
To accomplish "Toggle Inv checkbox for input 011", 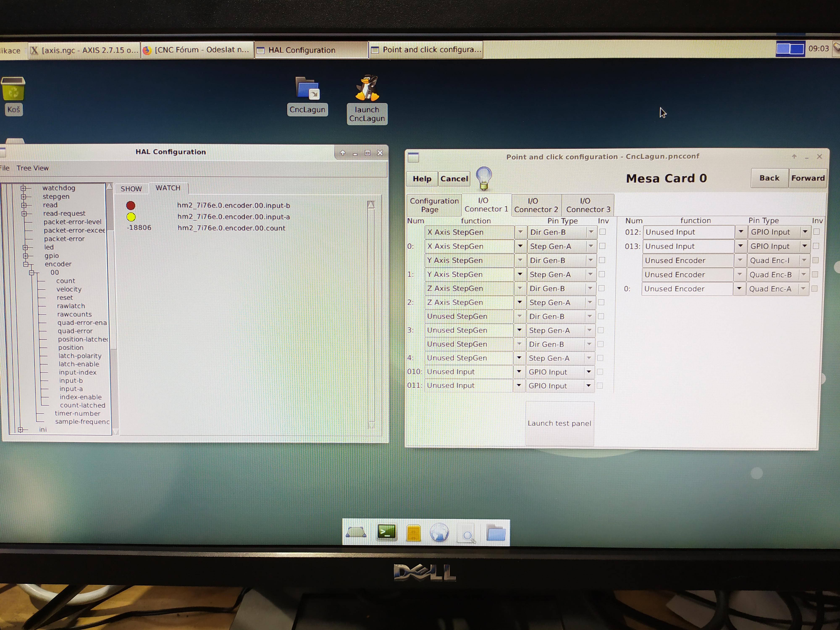I will [600, 385].
